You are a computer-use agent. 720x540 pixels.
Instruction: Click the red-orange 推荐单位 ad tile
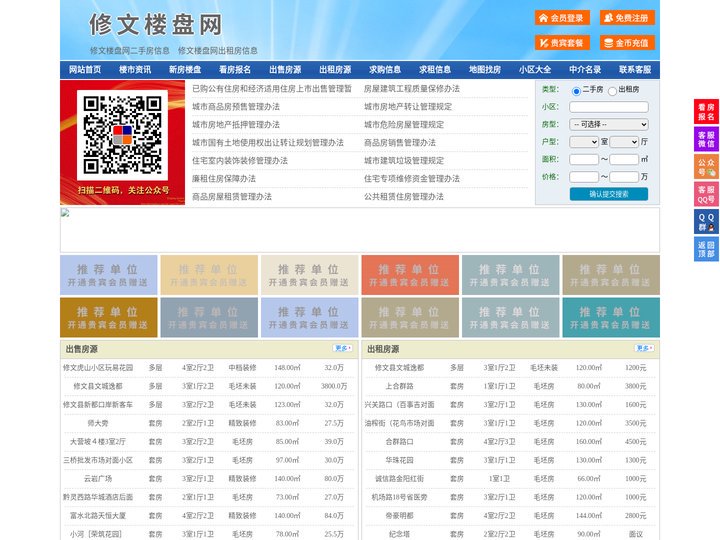point(410,275)
